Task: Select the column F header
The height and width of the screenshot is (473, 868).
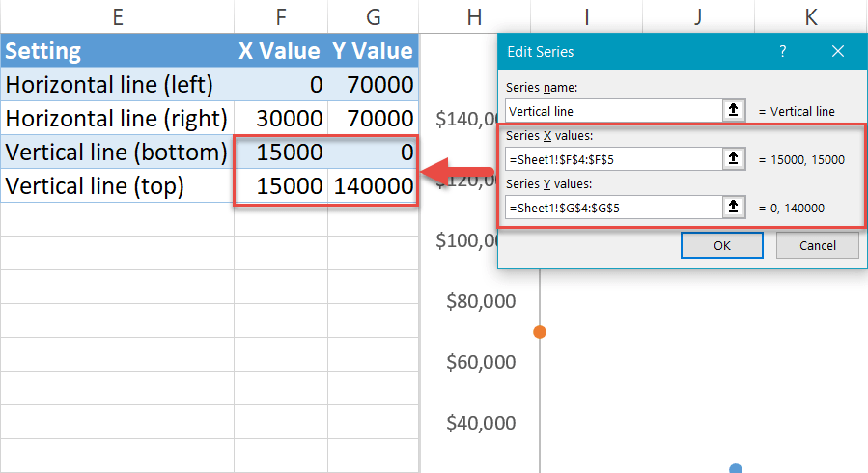Action: [280, 15]
